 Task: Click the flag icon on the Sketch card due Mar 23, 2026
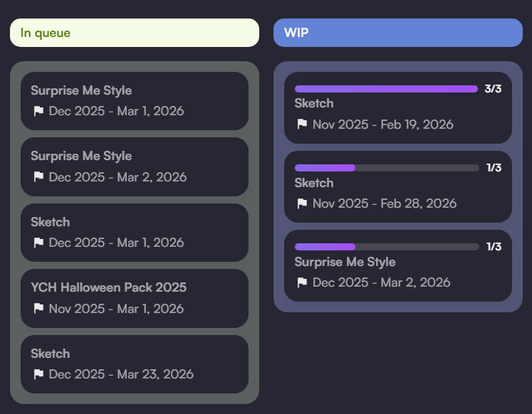[38, 374]
